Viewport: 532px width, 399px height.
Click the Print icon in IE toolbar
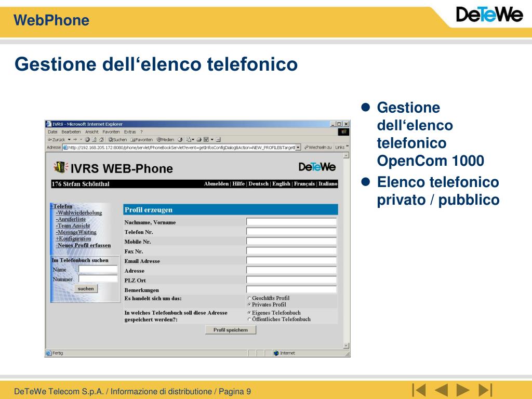tap(199, 139)
